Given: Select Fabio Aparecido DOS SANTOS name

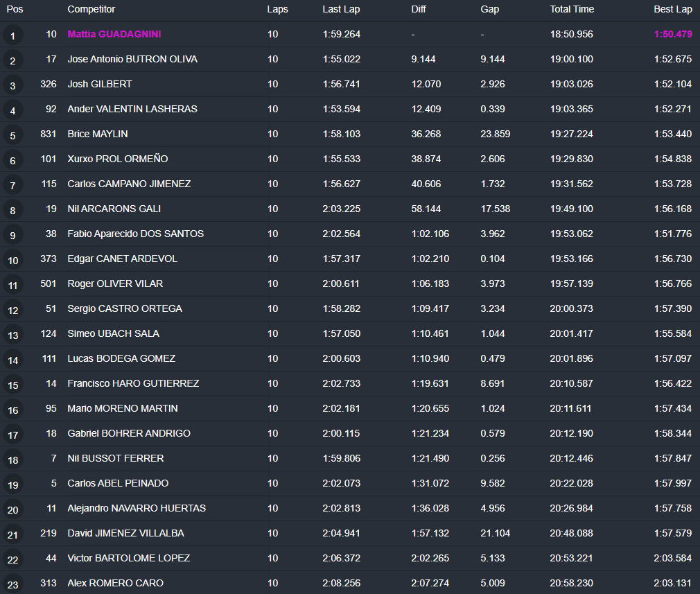Looking at the screenshot, I should 135,234.
